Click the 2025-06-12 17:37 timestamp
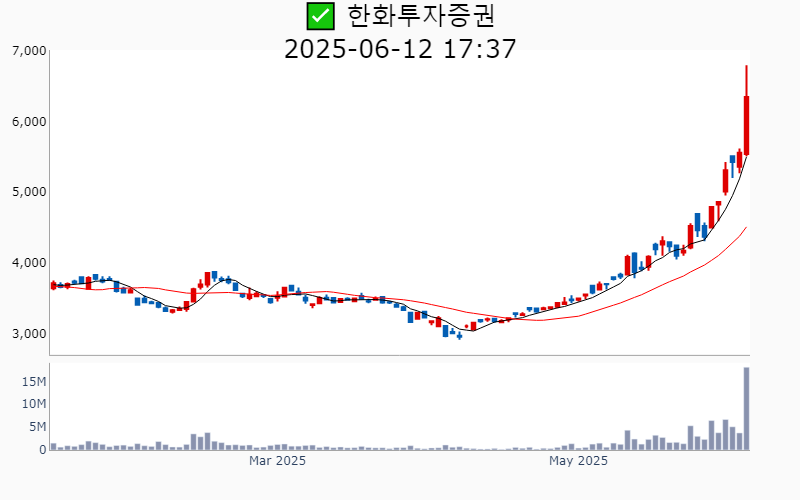Viewport: 800px width, 500px height. [400, 49]
